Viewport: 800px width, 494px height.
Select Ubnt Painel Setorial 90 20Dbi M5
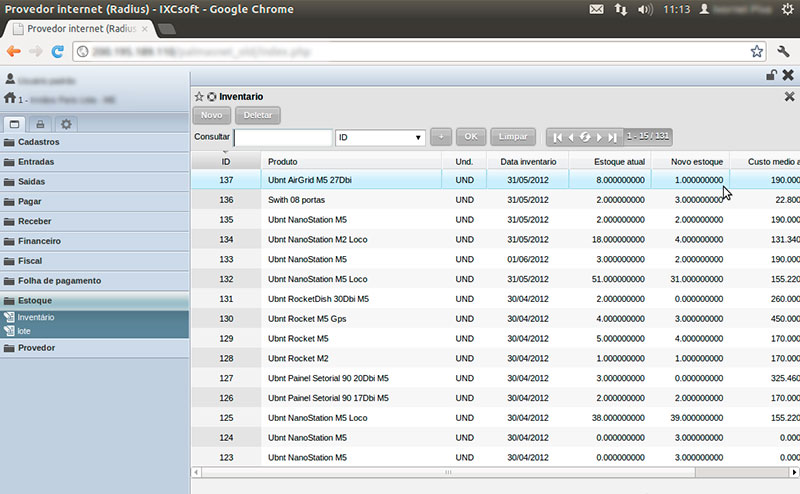click(496, 378)
